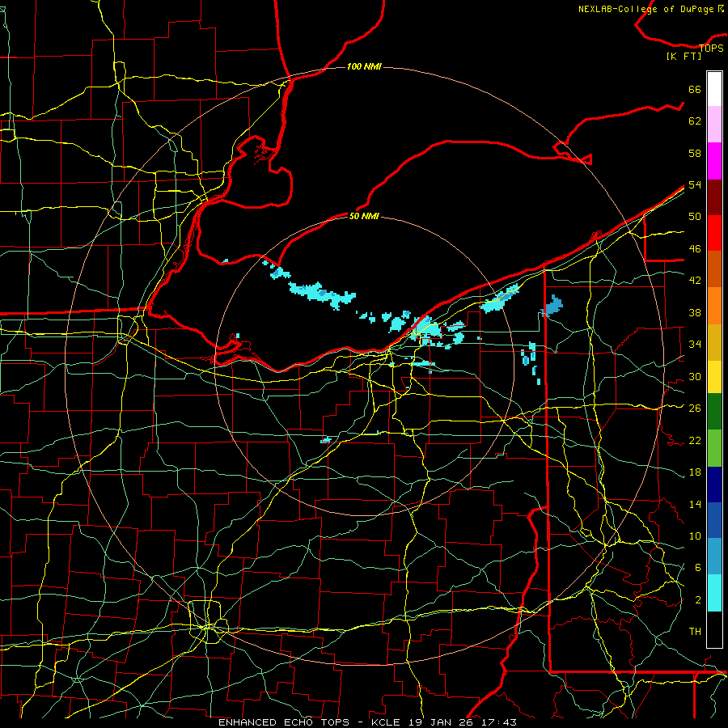
Task: Click the legend value '54'
Action: point(695,184)
